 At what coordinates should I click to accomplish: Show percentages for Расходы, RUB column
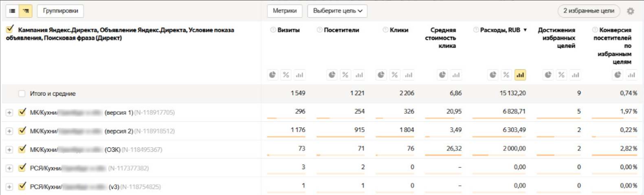[506, 75]
